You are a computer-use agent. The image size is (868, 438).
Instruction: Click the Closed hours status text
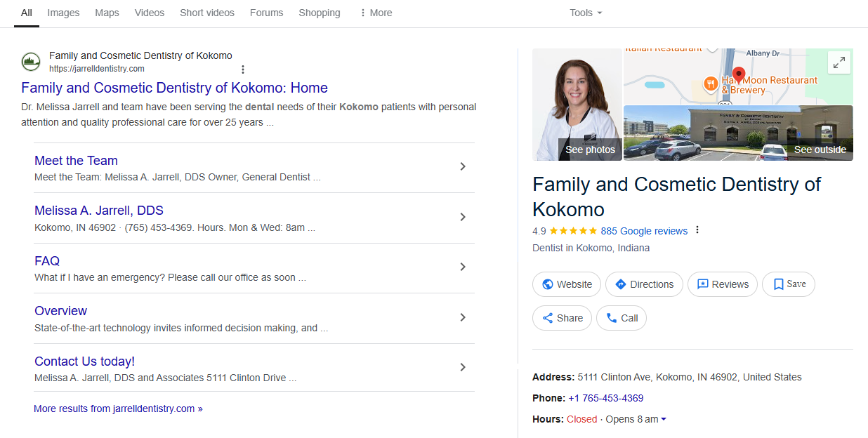pos(581,419)
